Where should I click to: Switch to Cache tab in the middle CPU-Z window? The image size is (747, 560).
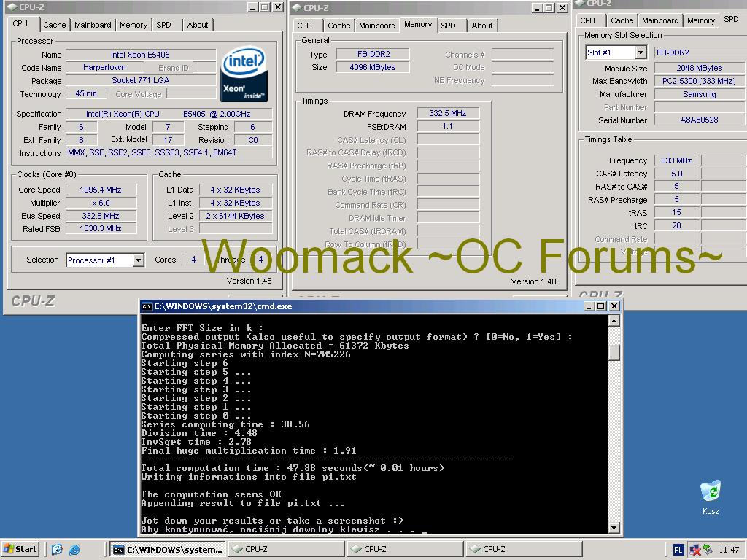click(338, 26)
